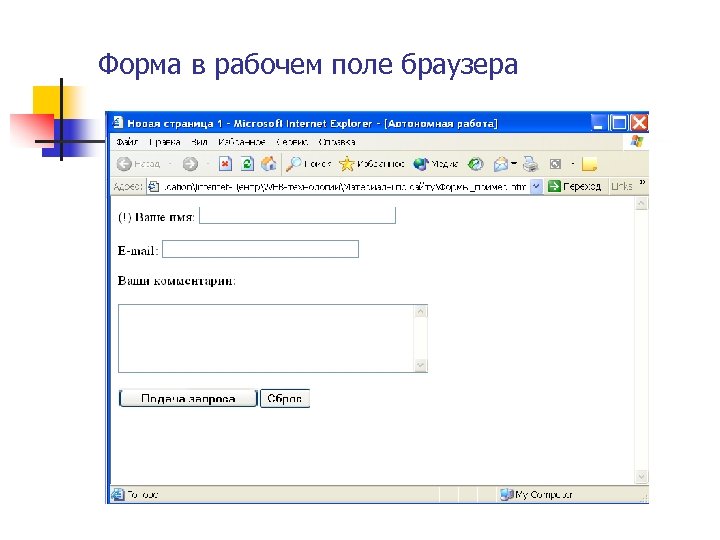The width and height of the screenshot is (720, 540).
Task: Click the page scrollbar down arrow
Action: 641,476
